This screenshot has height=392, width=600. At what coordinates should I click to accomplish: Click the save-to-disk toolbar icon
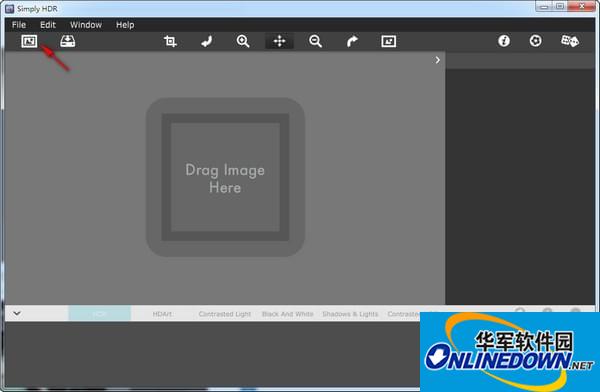[x=68, y=41]
